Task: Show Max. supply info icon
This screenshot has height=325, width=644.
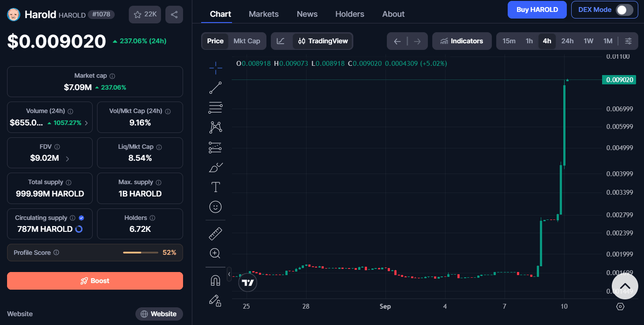Action: (158, 182)
